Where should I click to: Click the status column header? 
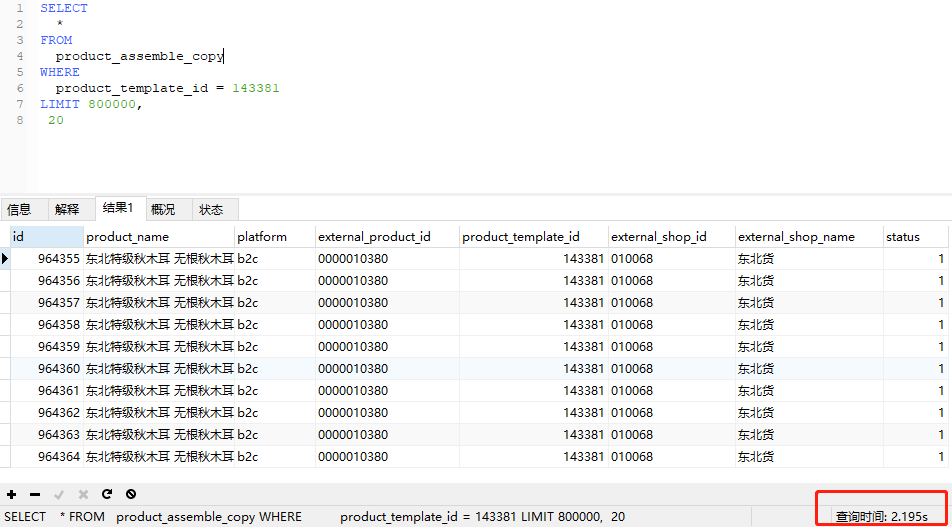click(x=915, y=237)
